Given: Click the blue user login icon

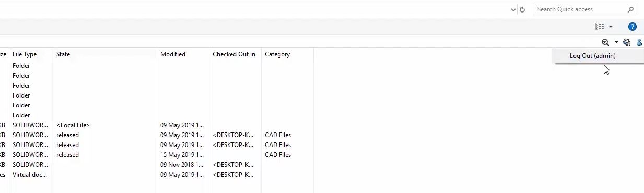Looking at the screenshot, I should point(639,42).
